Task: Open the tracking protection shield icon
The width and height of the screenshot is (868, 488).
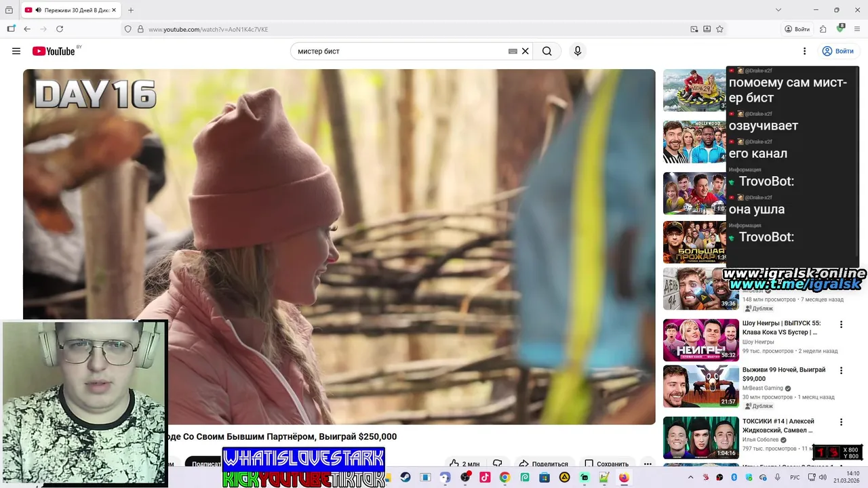Action: (x=127, y=29)
